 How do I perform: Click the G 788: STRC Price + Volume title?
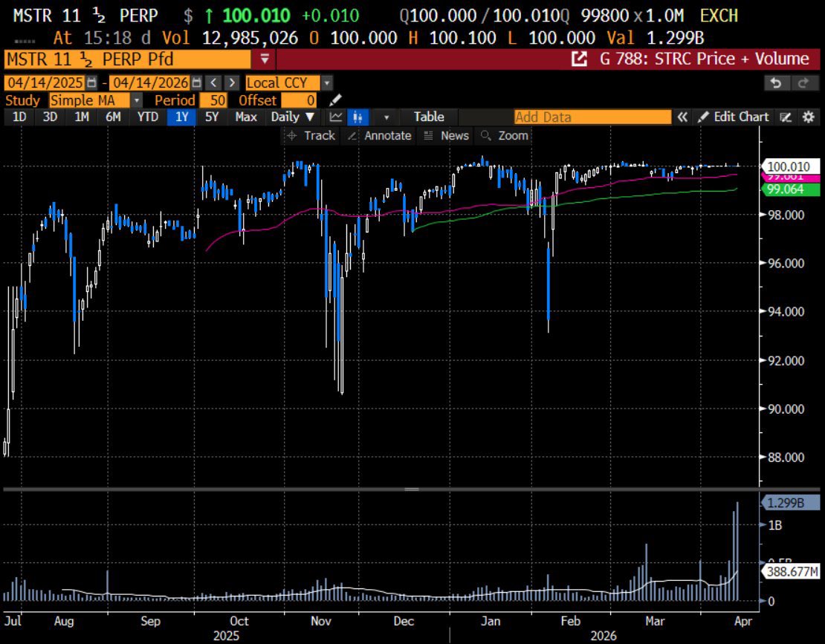pyautogui.click(x=704, y=59)
